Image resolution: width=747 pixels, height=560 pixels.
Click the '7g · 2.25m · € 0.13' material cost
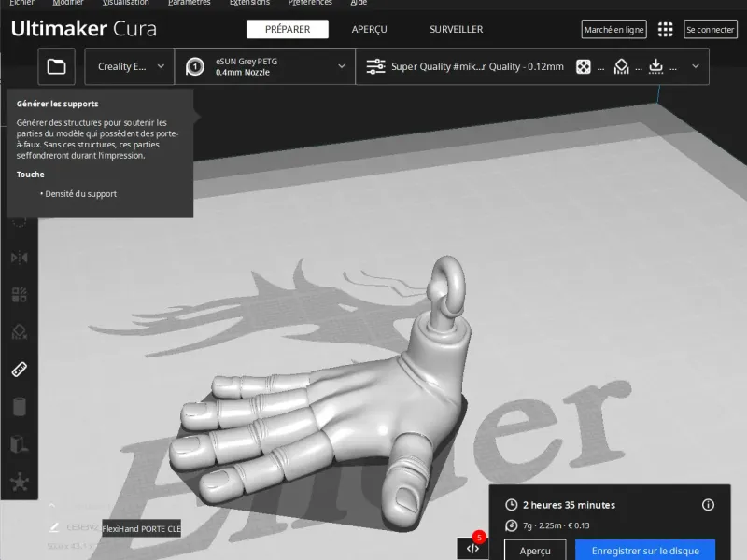(556, 525)
